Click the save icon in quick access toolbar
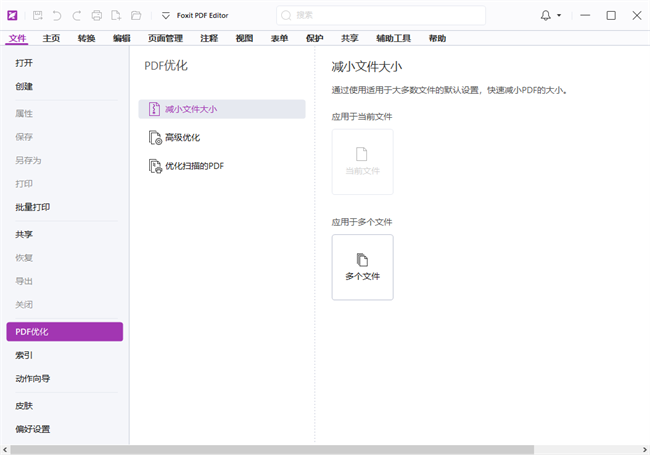This screenshot has width=650, height=455. click(x=37, y=16)
